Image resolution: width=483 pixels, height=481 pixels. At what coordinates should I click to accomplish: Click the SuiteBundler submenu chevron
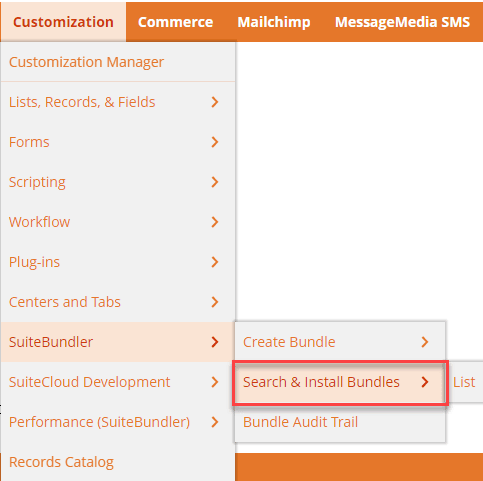click(215, 342)
